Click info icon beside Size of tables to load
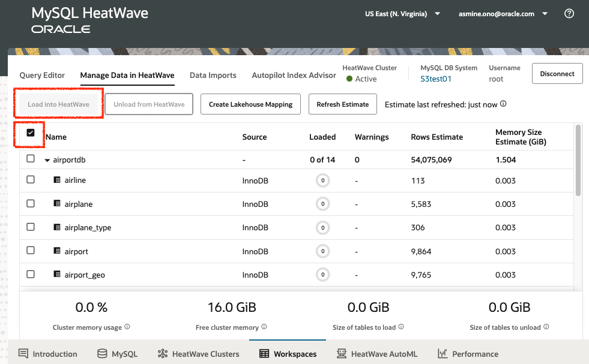The width and height of the screenshot is (589, 364). (x=400, y=327)
